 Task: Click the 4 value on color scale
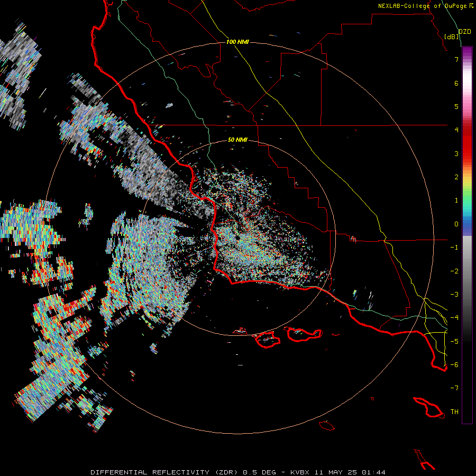[x=456, y=130]
